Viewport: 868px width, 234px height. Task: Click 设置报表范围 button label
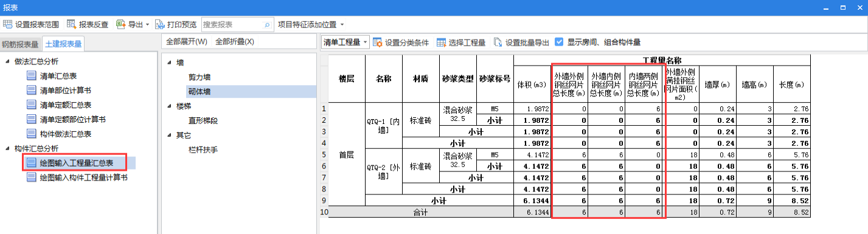tap(37, 25)
